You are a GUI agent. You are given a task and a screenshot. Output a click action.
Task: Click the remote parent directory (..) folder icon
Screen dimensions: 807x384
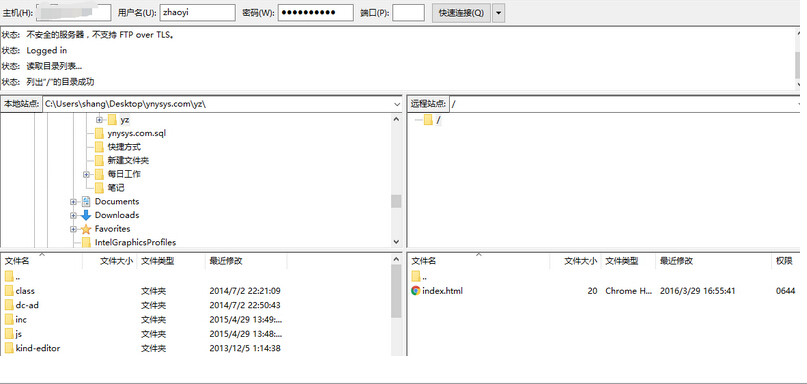(416, 276)
